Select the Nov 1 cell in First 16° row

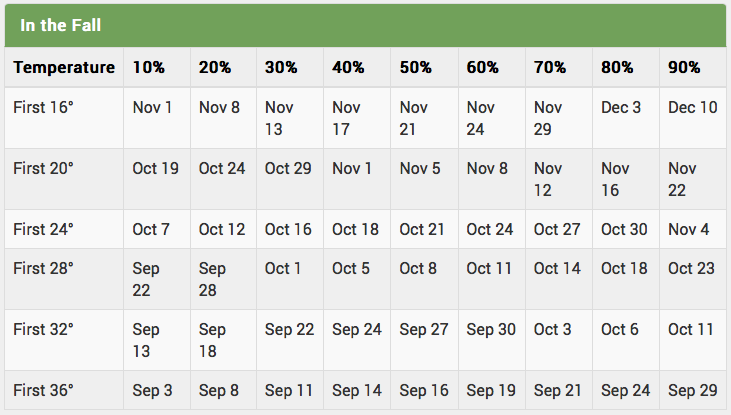tap(153, 107)
